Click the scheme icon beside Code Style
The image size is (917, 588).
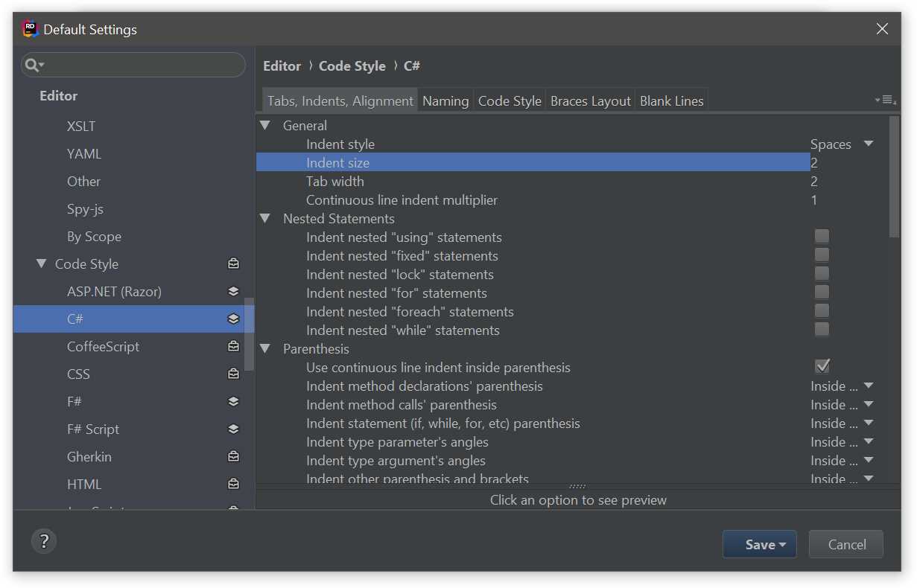click(x=233, y=264)
